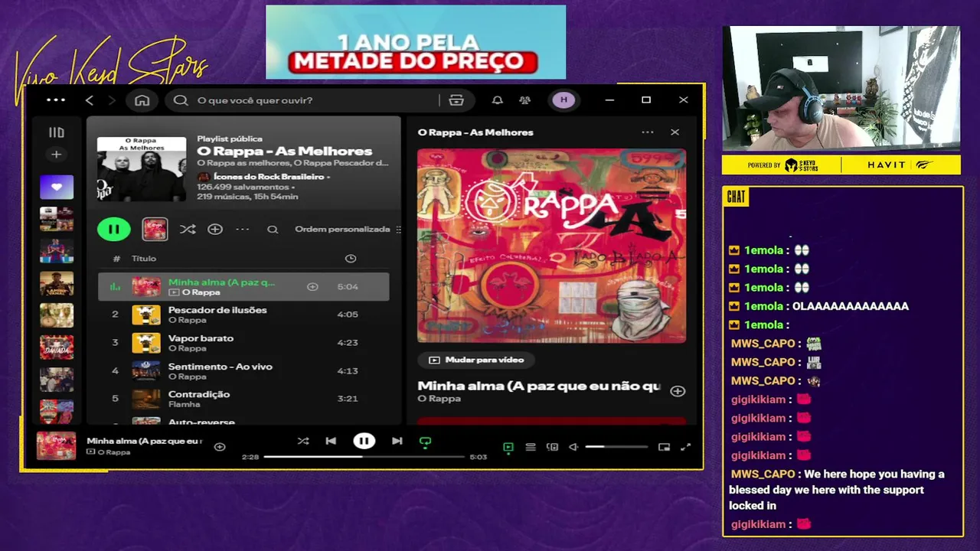Open the Browse icon beside search
Screen dimensions: 980x551
tap(456, 100)
